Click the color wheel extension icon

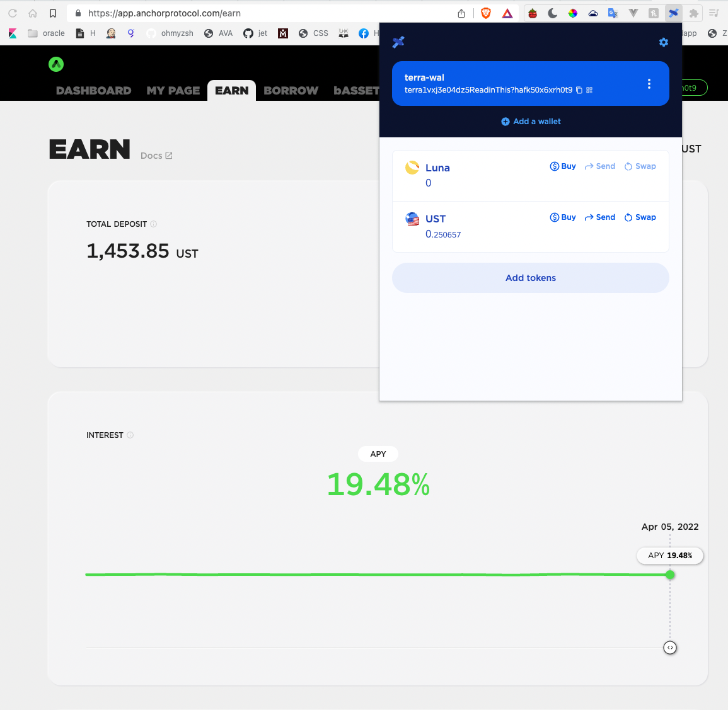coord(573,13)
